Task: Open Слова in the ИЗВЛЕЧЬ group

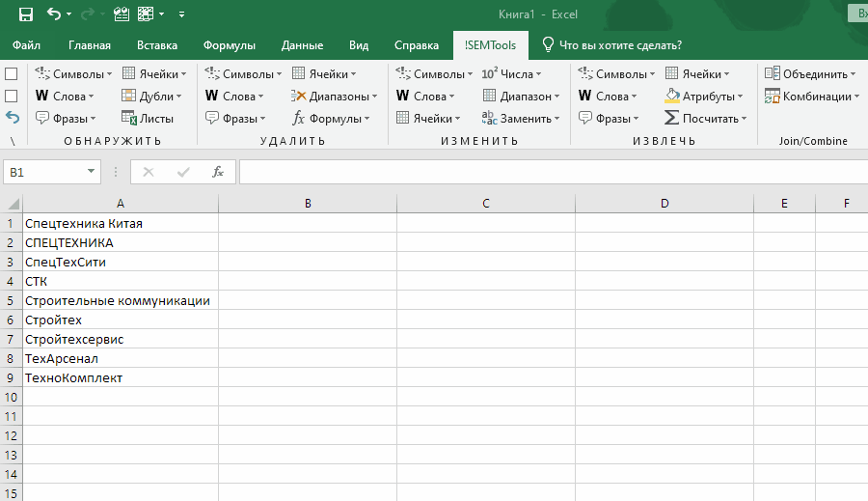Action: [608, 96]
